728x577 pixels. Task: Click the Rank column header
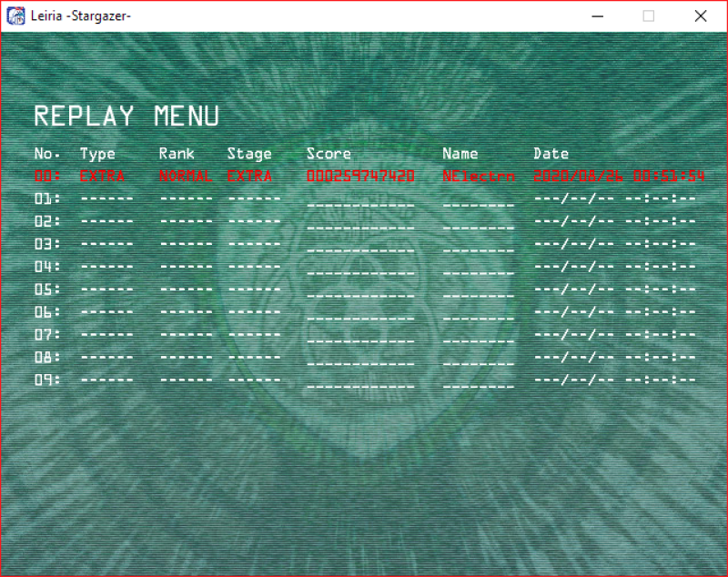(177, 154)
